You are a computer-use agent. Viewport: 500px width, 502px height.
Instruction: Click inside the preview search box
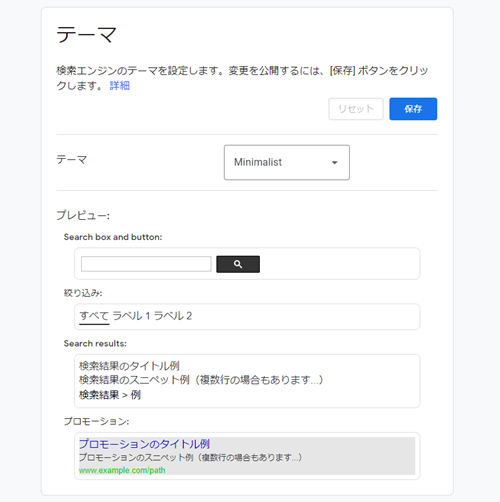146,264
